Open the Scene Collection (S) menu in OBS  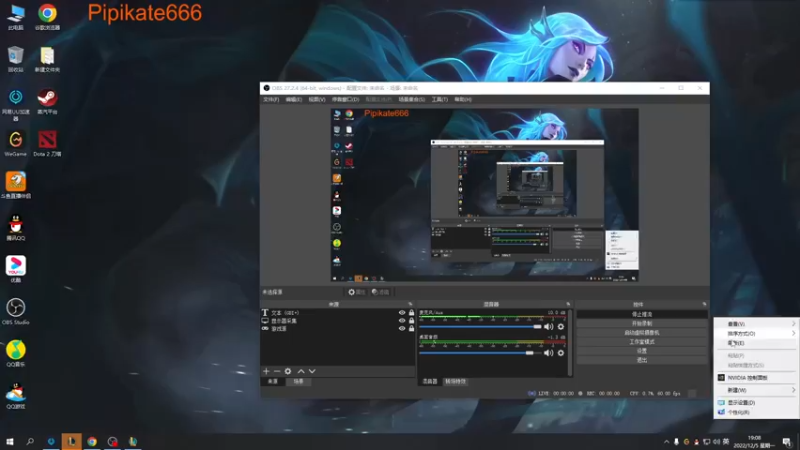click(x=411, y=99)
